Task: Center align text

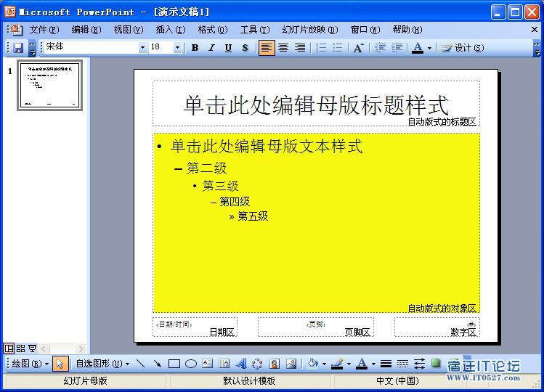Action: pyautogui.click(x=283, y=47)
